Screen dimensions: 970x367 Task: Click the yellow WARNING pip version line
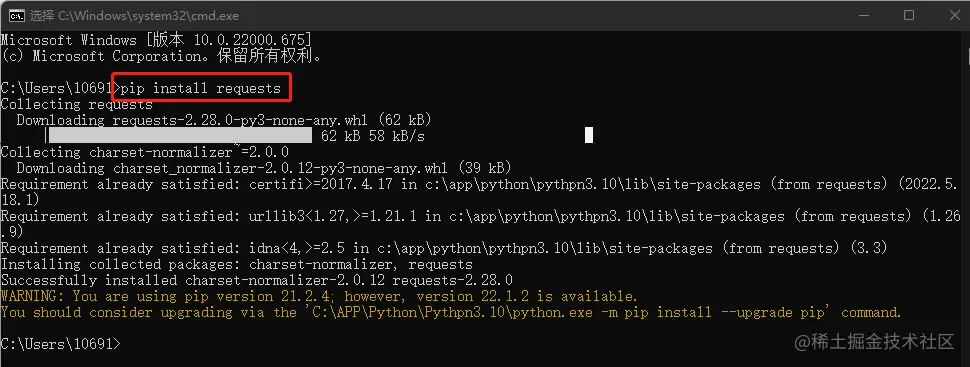pyautogui.click(x=319, y=296)
